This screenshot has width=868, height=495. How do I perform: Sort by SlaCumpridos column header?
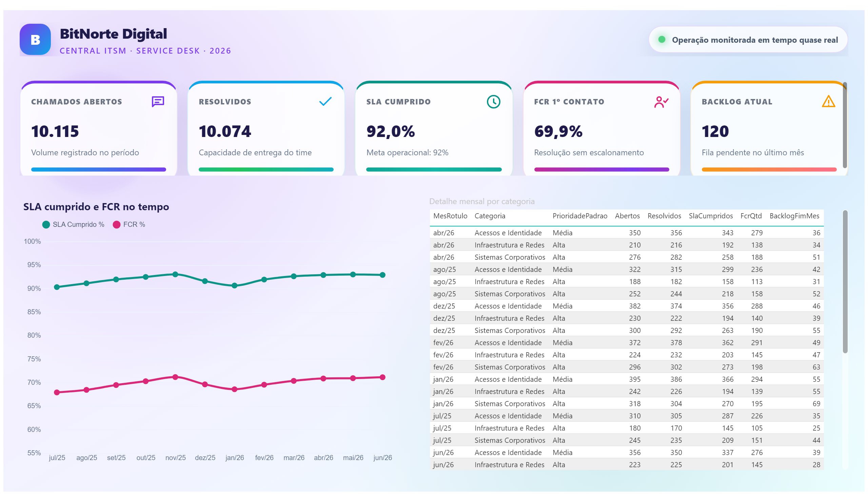tap(710, 216)
